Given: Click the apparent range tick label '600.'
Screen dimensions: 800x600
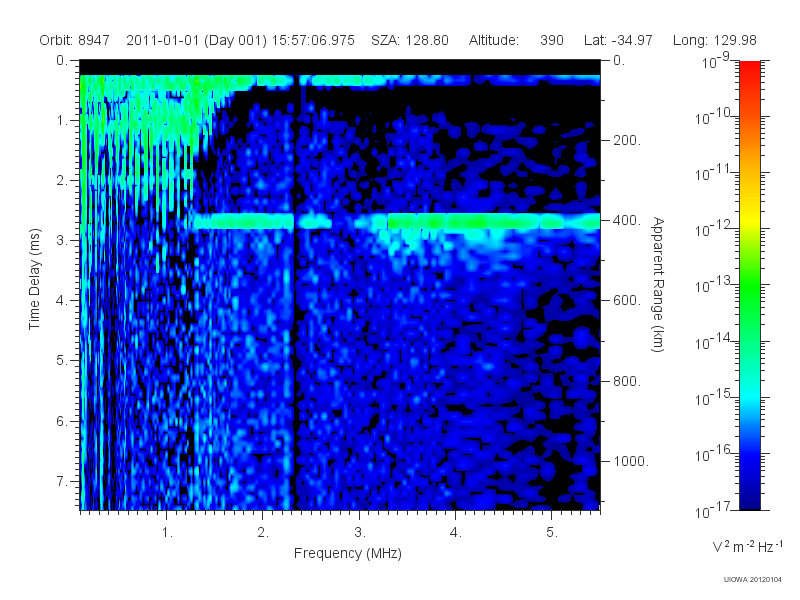Looking at the screenshot, I should (627, 300).
